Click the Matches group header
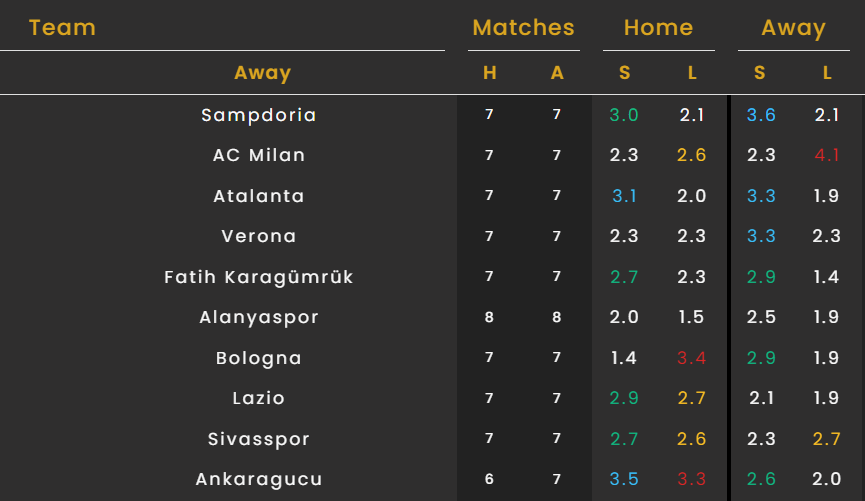Screen dimensions: 865x501 (x=523, y=28)
